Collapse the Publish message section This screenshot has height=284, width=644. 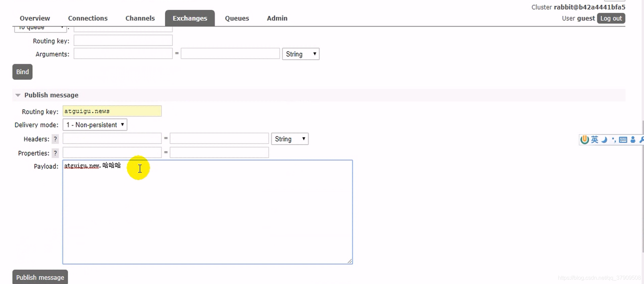(x=18, y=95)
